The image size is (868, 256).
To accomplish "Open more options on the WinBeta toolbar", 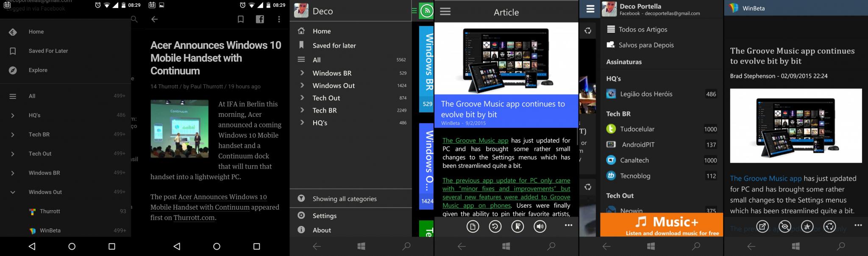I will (858, 225).
